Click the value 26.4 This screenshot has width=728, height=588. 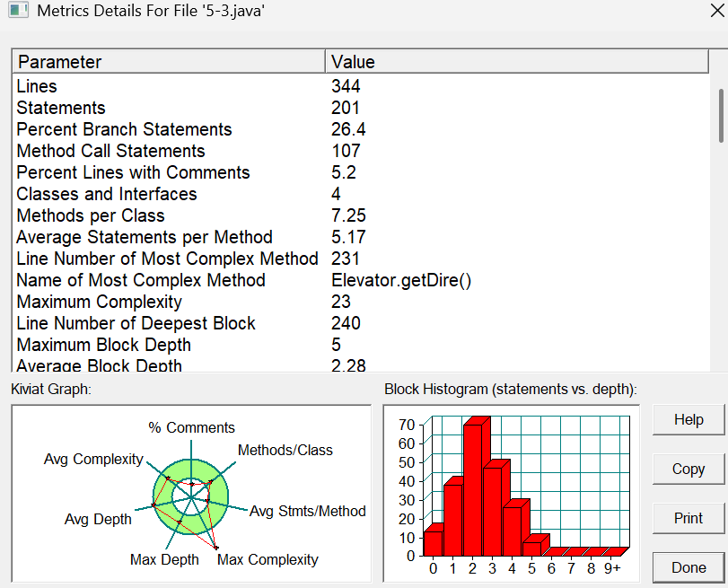348,129
